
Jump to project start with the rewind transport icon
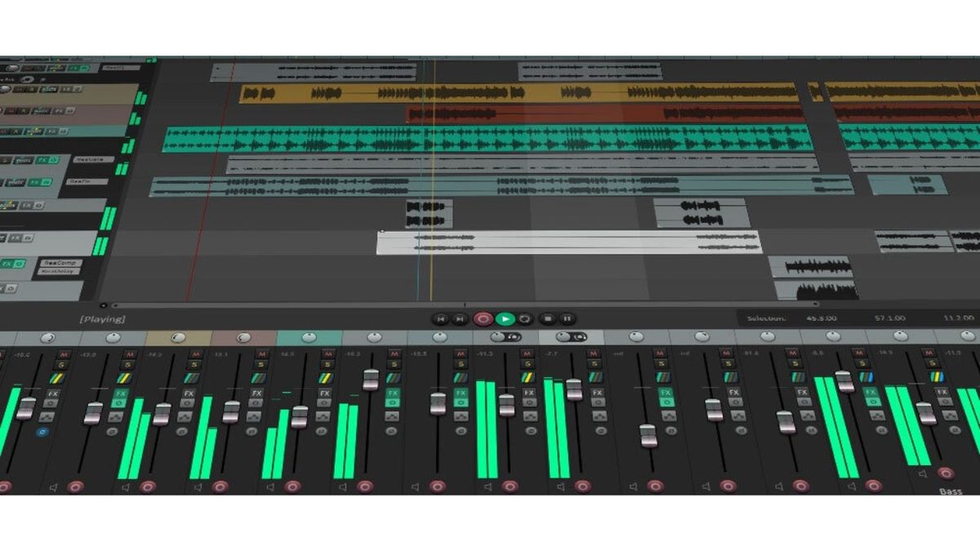point(441,318)
